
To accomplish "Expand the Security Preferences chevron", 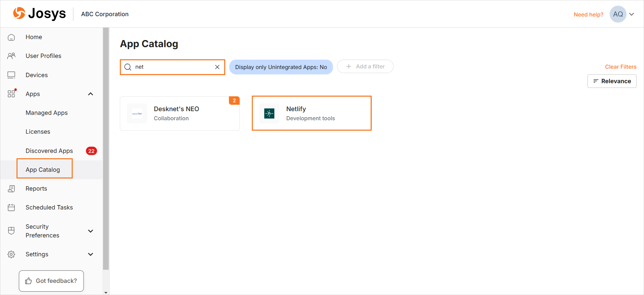I will tap(91, 231).
